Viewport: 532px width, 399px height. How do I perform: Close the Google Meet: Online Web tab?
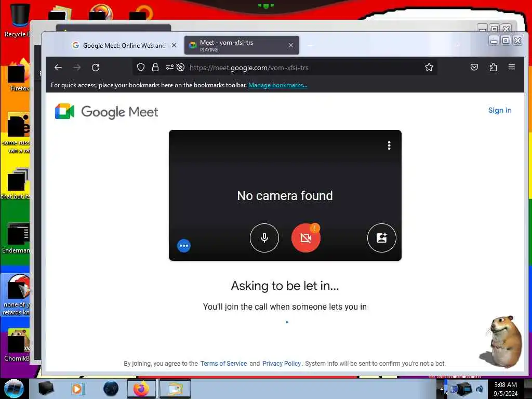(x=174, y=45)
